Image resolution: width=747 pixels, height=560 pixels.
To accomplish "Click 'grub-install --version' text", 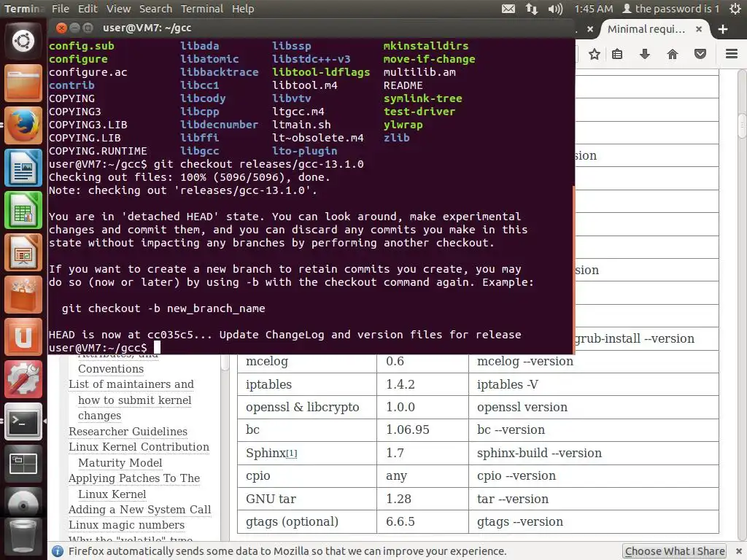I will point(635,338).
